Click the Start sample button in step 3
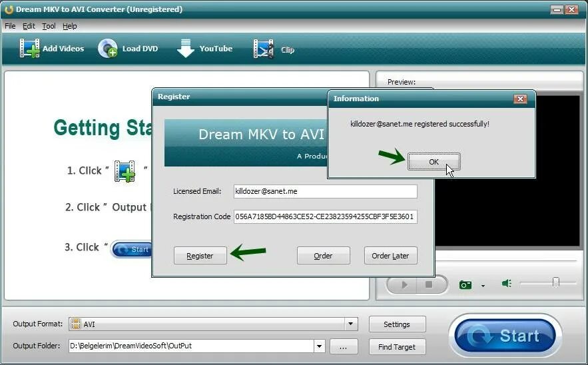This screenshot has width=588, height=365. pos(132,249)
